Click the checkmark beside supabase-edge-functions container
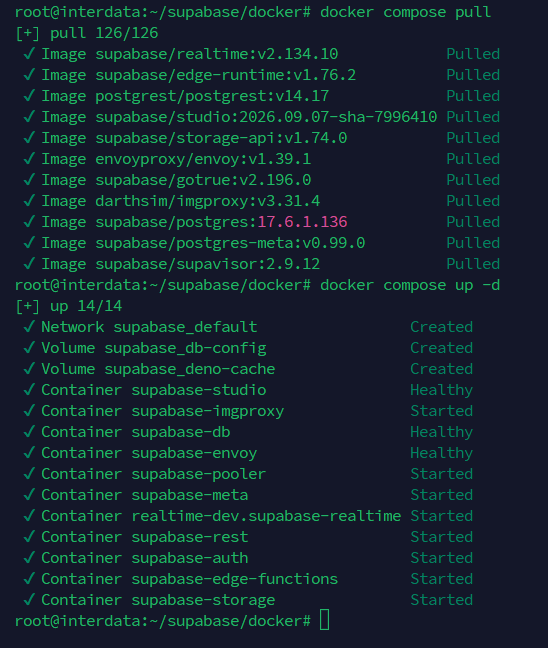Image resolution: width=548 pixels, height=648 pixels. (29, 579)
